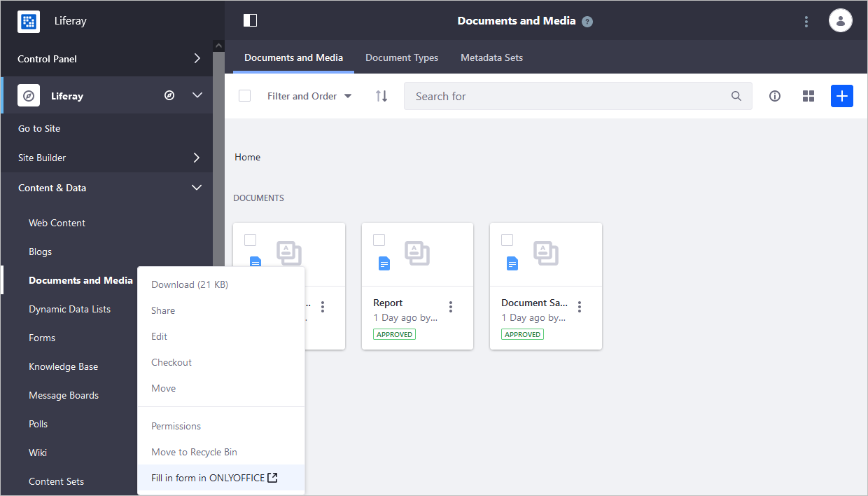Toggle the product menu sidebar panel icon
Viewport: 868px width, 496px height.
pyautogui.click(x=250, y=20)
